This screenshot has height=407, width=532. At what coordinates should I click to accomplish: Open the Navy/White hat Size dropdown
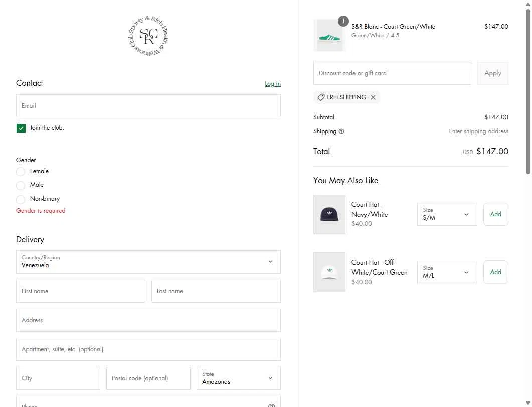tap(447, 214)
